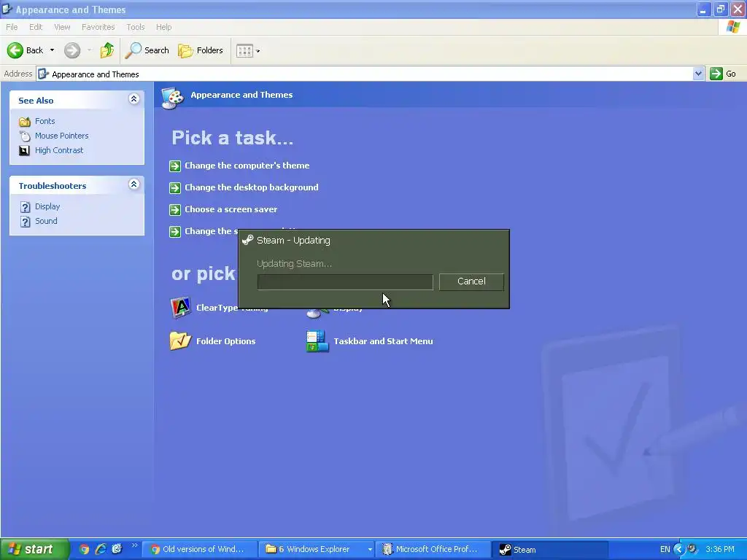This screenshot has width=747, height=560.
Task: Collapse the See Also panel
Action: [x=134, y=98]
